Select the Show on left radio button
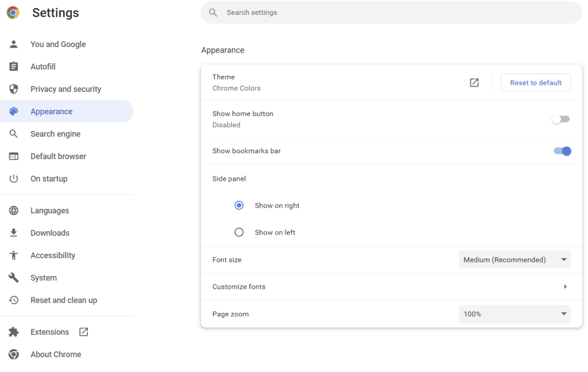This screenshot has height=372, width=588. pos(239,232)
